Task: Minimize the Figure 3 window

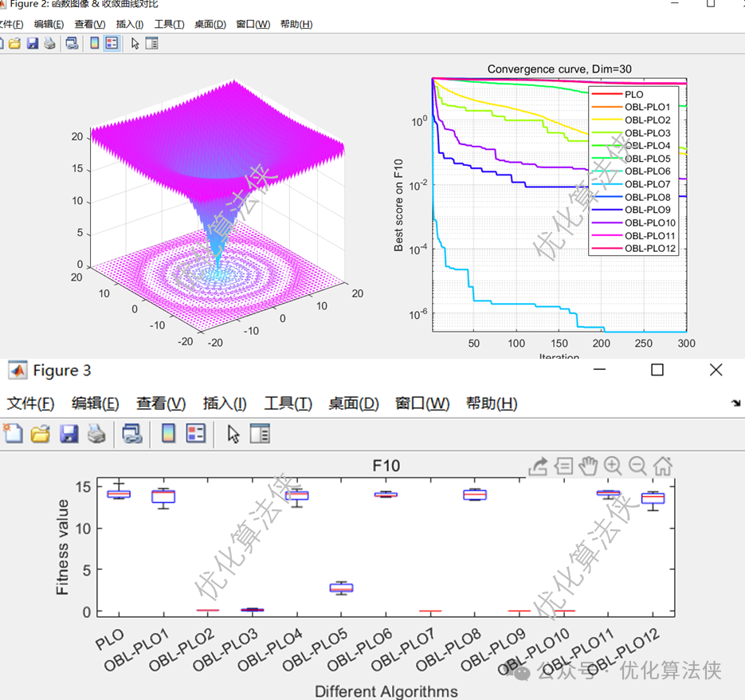Action: 600,369
